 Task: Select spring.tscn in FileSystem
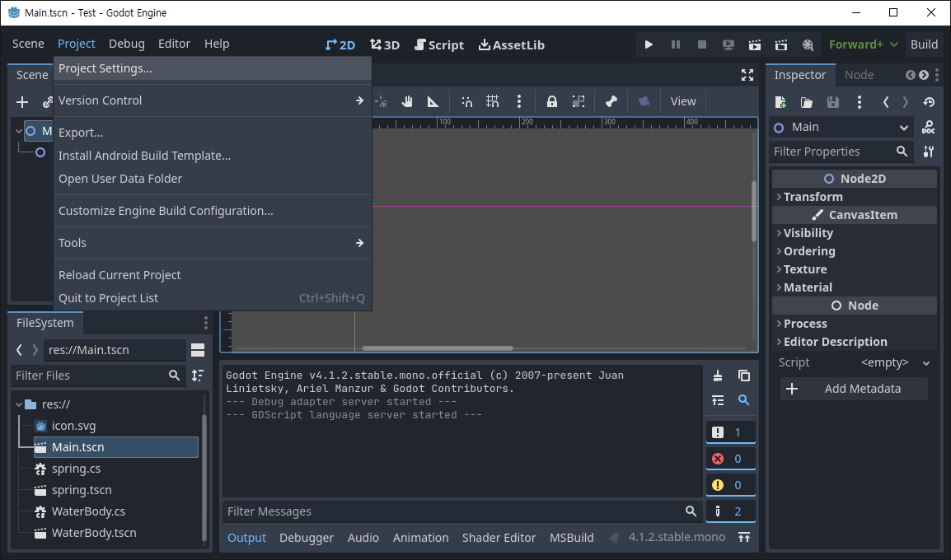[82, 490]
